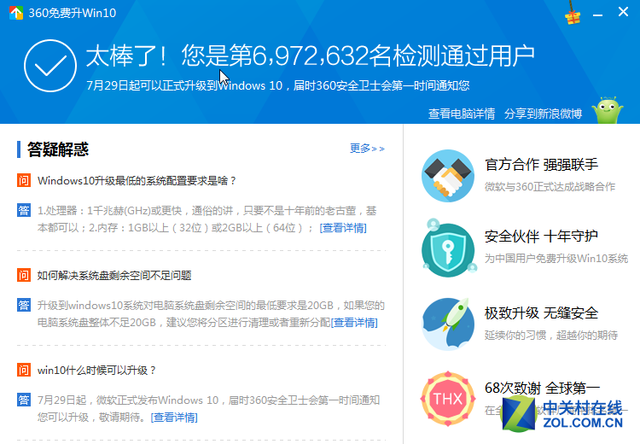Click the 360免费升Win10 window title
The width and height of the screenshot is (640, 444).
72,13
